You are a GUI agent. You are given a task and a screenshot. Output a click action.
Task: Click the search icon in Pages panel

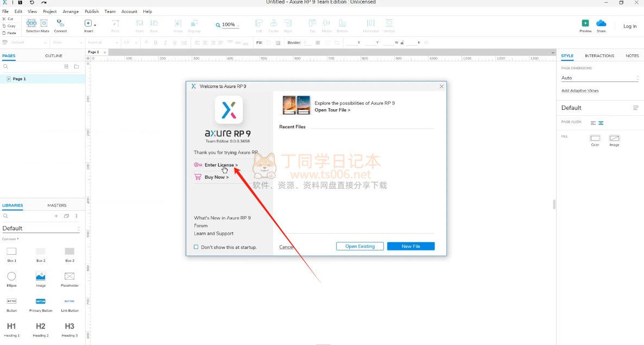tap(5, 66)
